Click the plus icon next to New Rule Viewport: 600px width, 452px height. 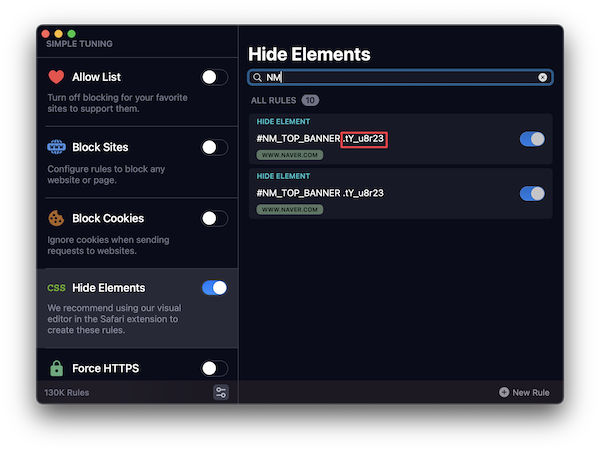[504, 392]
